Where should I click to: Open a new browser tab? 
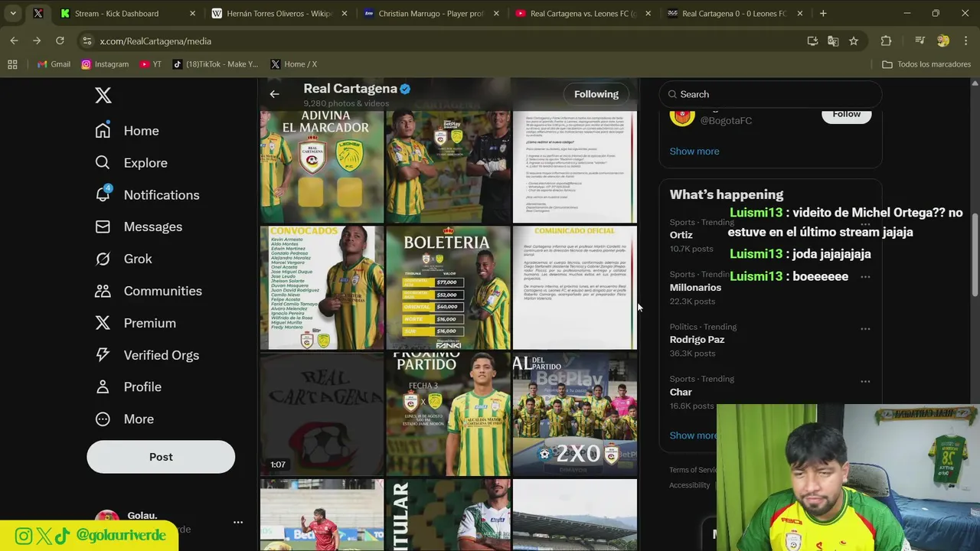pyautogui.click(x=823, y=13)
